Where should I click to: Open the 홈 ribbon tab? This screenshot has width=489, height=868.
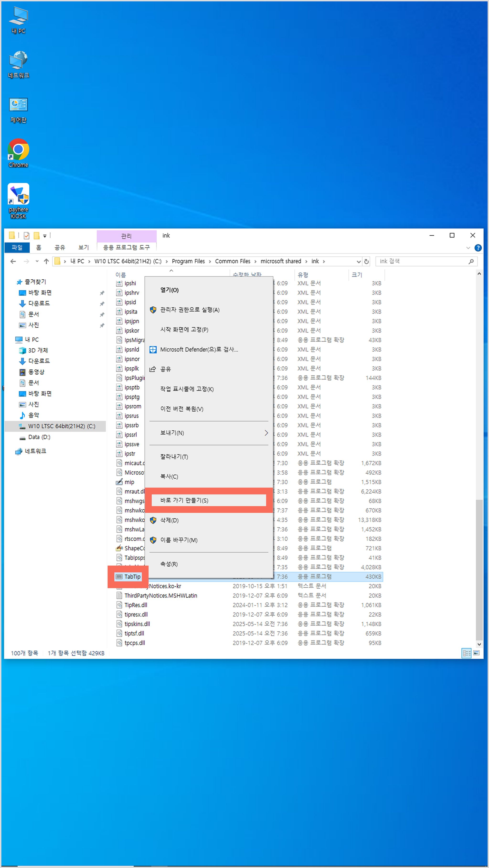click(x=39, y=247)
